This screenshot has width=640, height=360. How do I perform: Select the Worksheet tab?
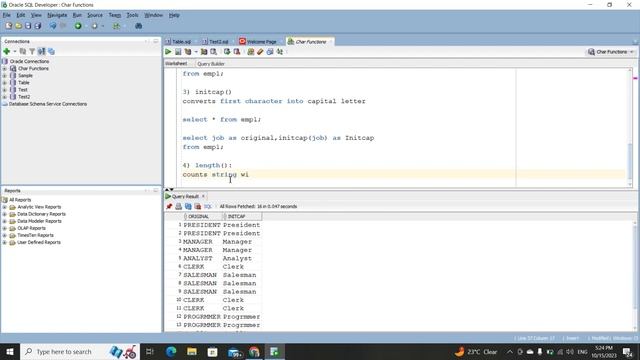coord(176,64)
